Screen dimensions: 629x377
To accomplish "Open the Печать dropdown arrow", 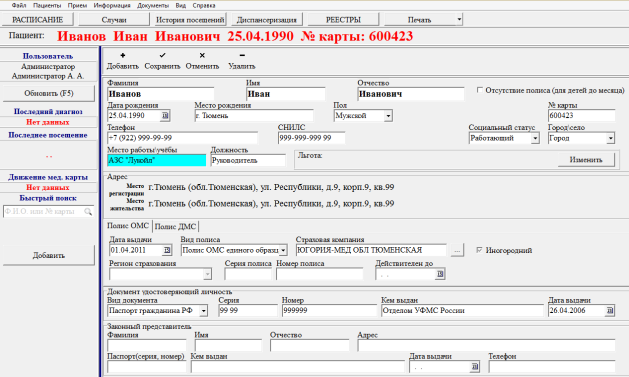I will [x=459, y=19].
